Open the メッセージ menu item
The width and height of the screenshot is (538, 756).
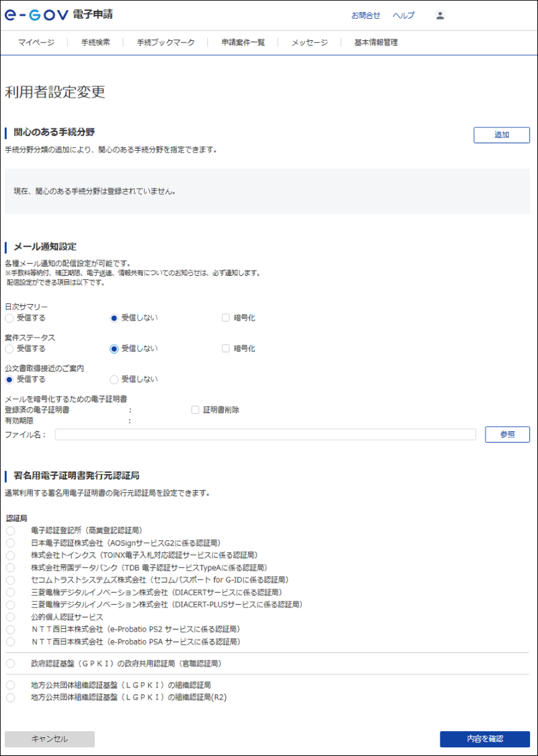(309, 42)
